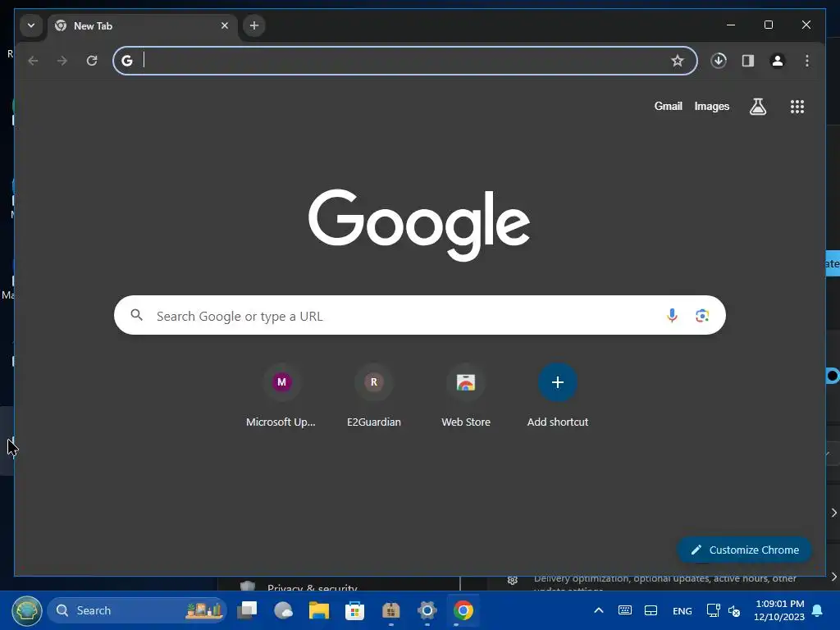This screenshot has width=840, height=630.
Task: Click the Customize Chrome button
Action: pos(745,550)
